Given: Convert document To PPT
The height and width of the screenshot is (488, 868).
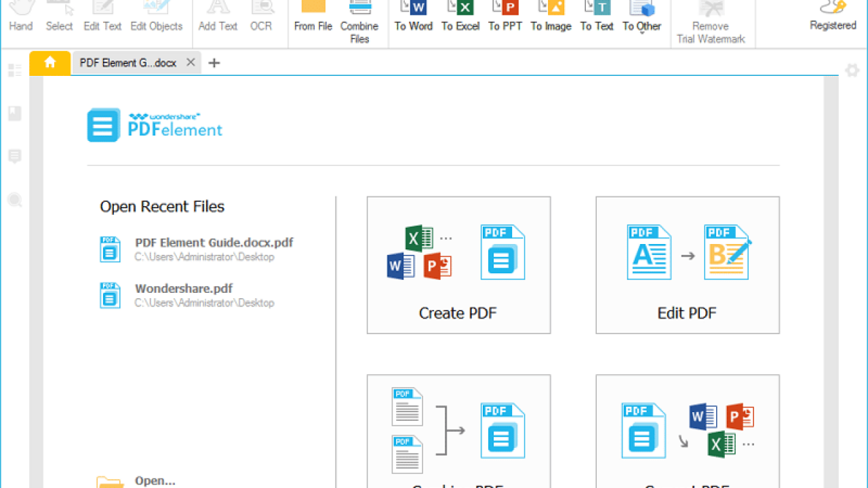Looking at the screenshot, I should [x=505, y=17].
